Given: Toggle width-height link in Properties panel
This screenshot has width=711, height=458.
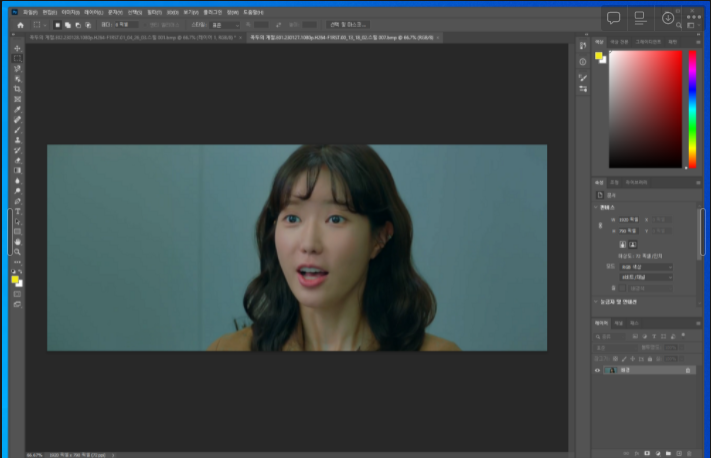Looking at the screenshot, I should click(600, 225).
